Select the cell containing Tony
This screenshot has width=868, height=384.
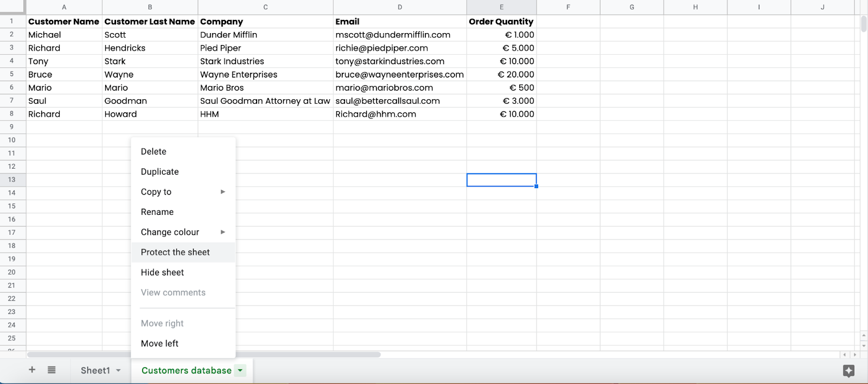64,61
